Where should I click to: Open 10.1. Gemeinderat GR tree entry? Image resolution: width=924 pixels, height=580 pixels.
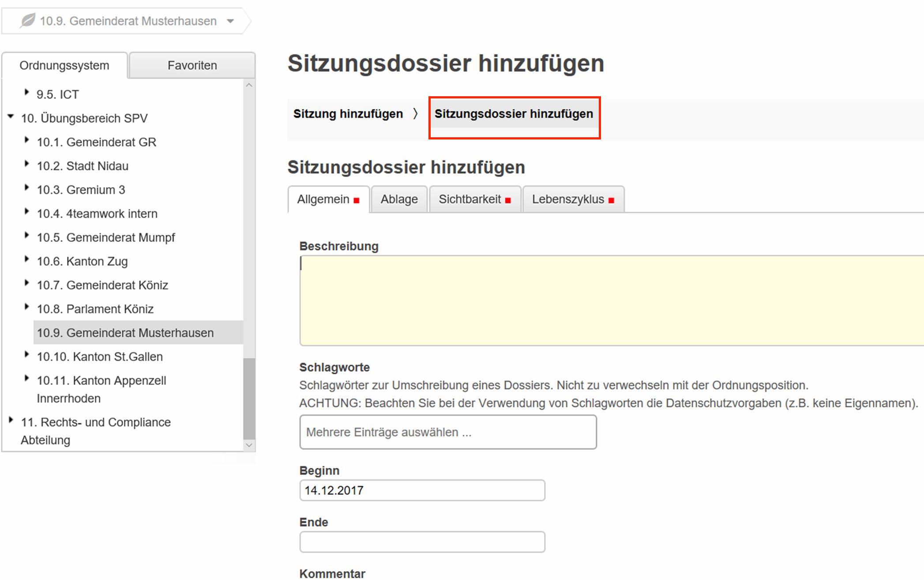pyautogui.click(x=97, y=142)
